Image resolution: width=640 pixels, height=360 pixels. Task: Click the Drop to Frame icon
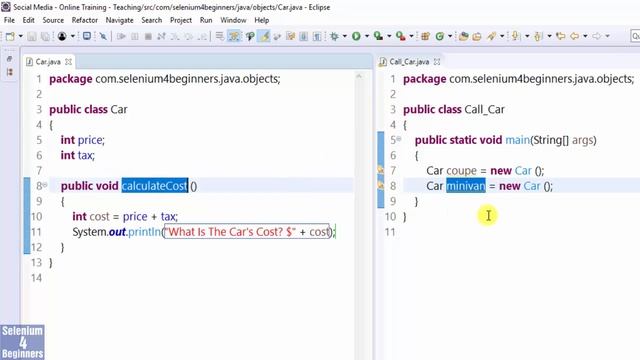(220, 36)
